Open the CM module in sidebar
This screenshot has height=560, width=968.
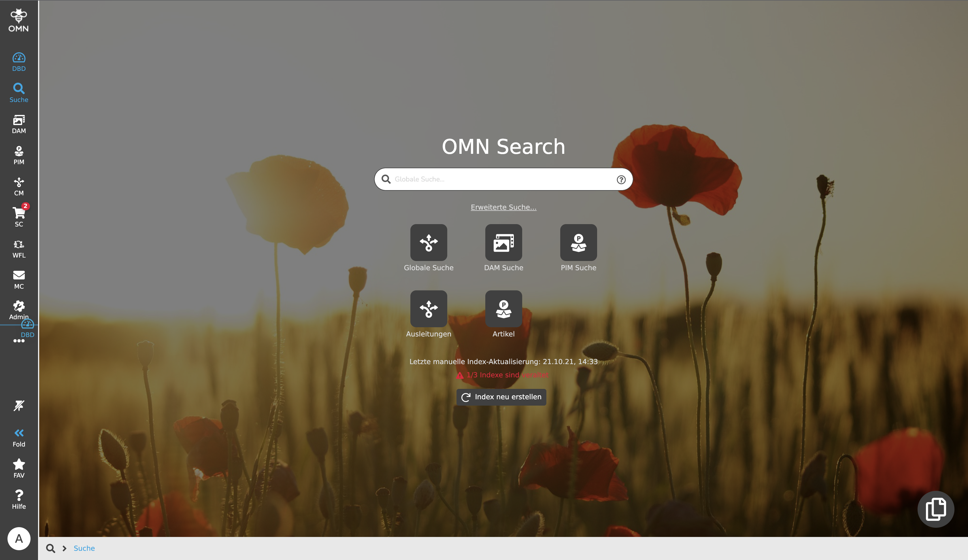point(18,186)
